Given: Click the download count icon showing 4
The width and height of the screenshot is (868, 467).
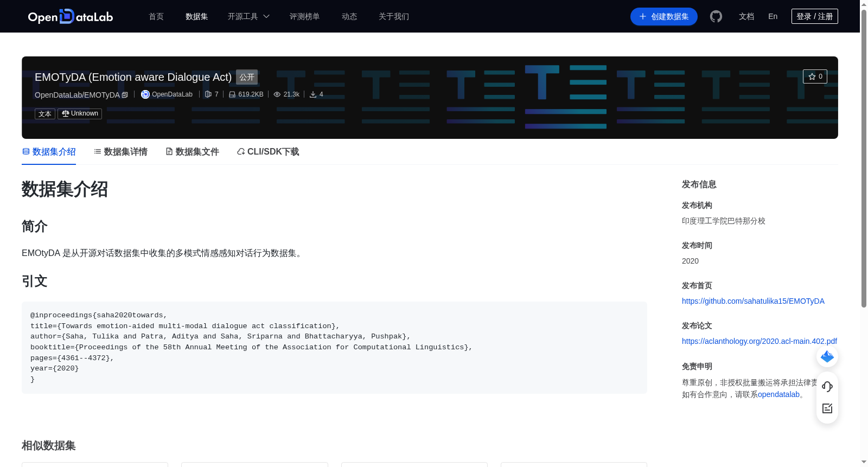Looking at the screenshot, I should tap(313, 94).
